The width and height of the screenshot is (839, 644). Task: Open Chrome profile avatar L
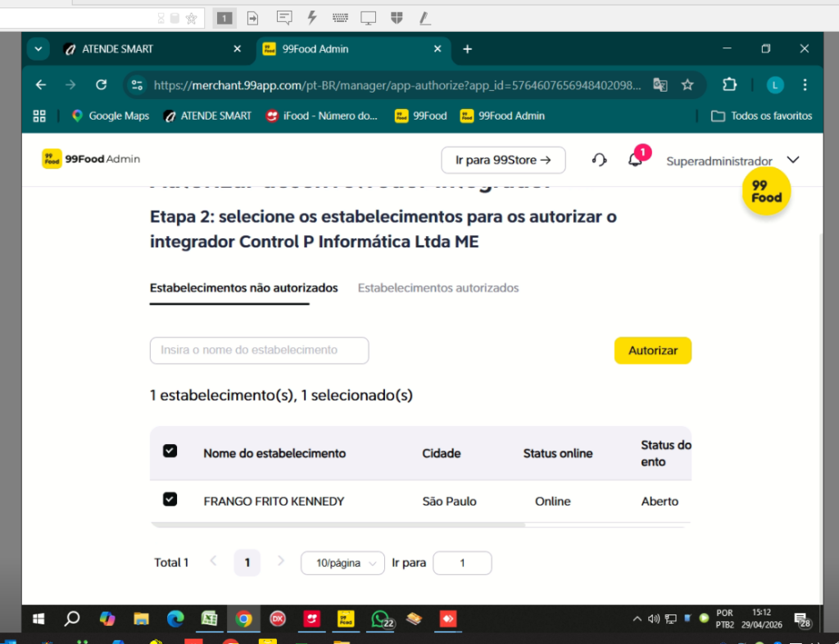775,84
